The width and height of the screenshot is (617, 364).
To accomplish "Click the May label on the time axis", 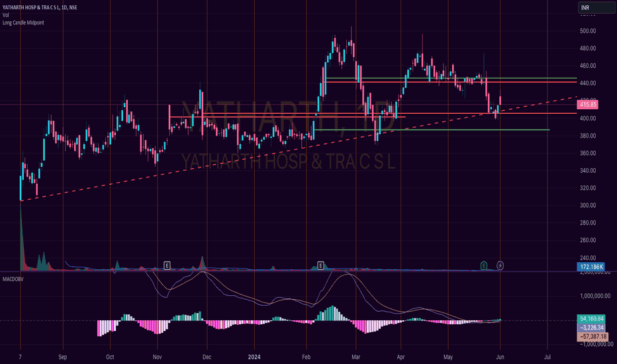I will click(x=448, y=357).
